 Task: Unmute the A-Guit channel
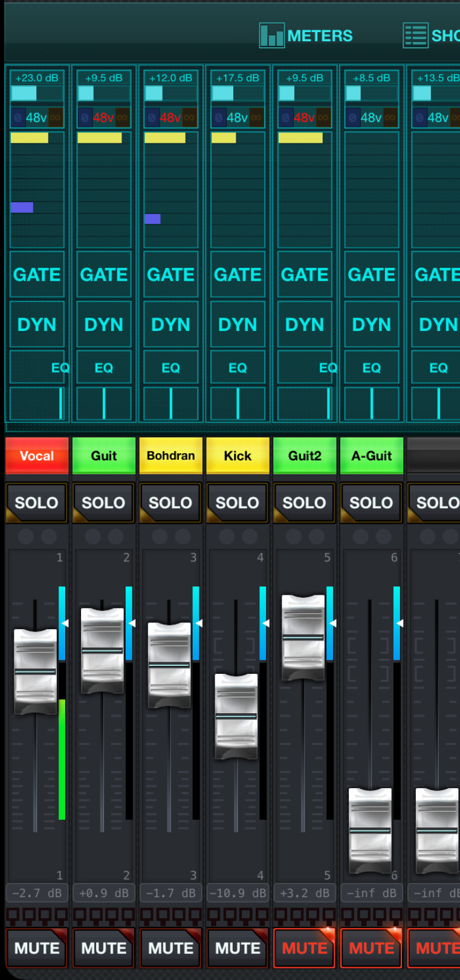[372, 948]
